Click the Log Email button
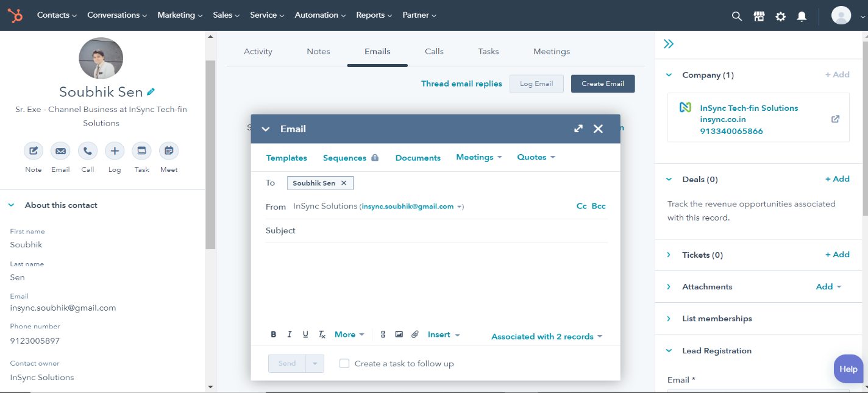 coord(536,84)
